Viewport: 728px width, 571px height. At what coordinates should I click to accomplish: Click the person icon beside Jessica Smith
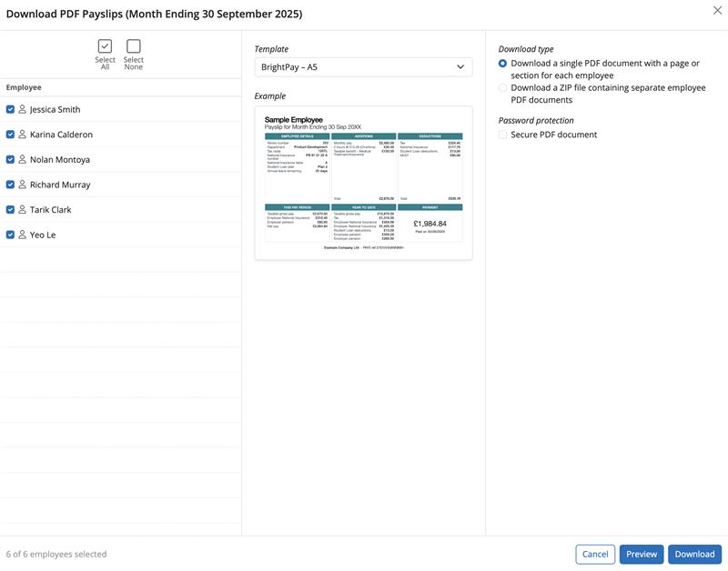[x=23, y=109]
